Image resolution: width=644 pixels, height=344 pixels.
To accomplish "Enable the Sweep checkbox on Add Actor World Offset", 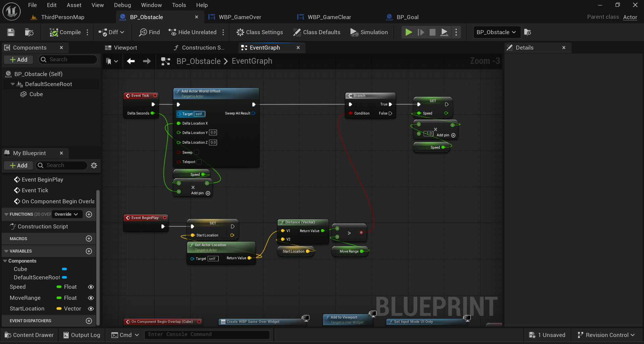I will click(197, 152).
